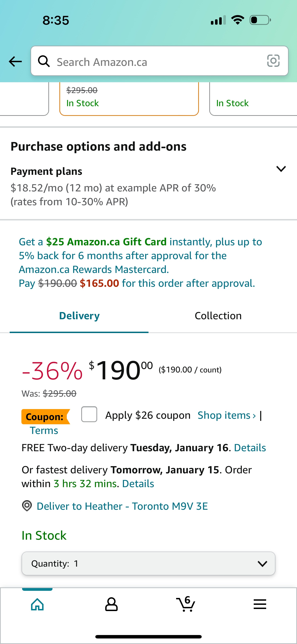Change the Deliver to Heather address
This screenshot has height=644, width=297.
tap(122, 506)
